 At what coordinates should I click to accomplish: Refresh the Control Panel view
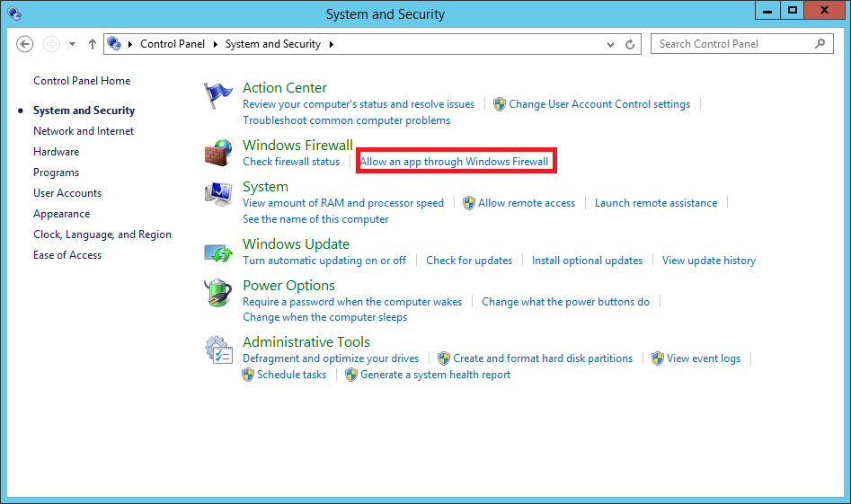click(631, 44)
